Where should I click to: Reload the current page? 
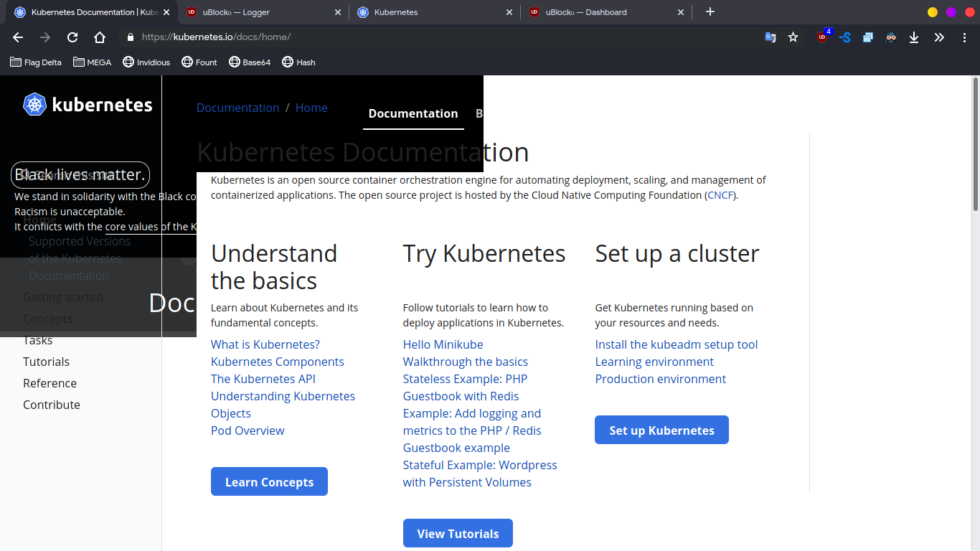tap(72, 37)
